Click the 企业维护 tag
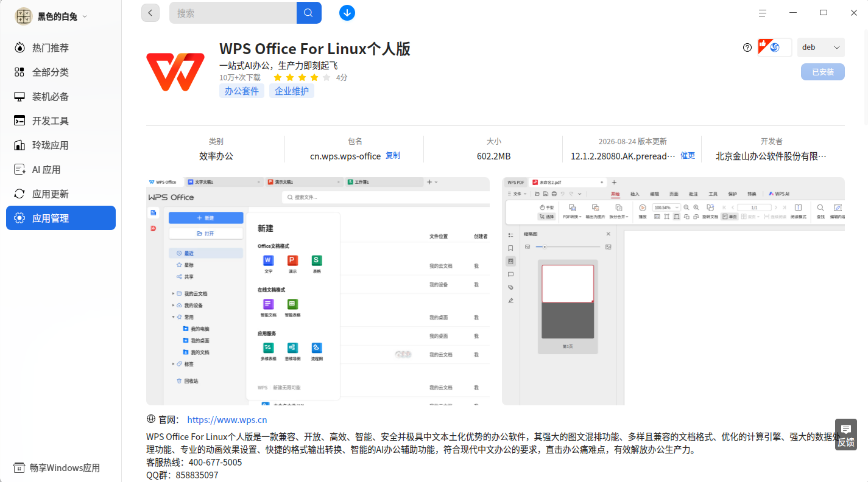The image size is (868, 482). pyautogui.click(x=292, y=91)
